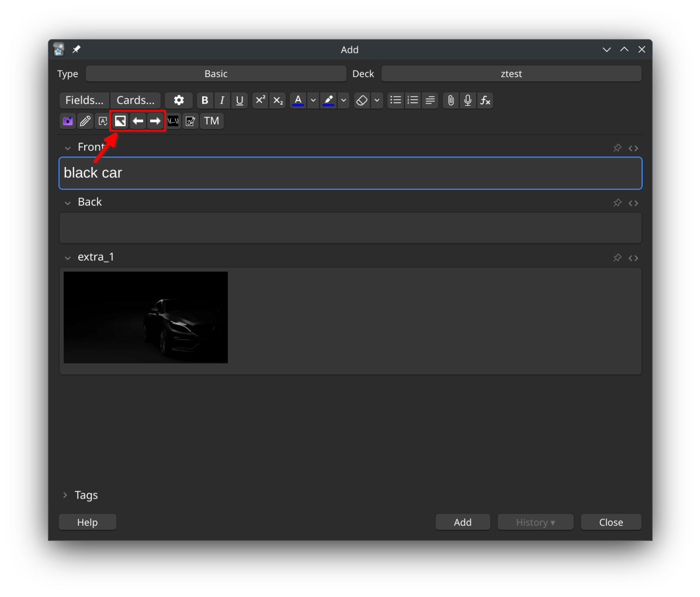
Task: Click the highlight color swatch
Action: [328, 100]
